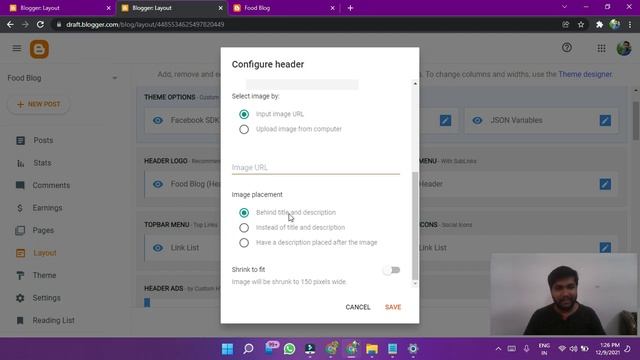The height and width of the screenshot is (360, 640).
Task: Edit the Main Menu Header gadget
Action: [605, 184]
